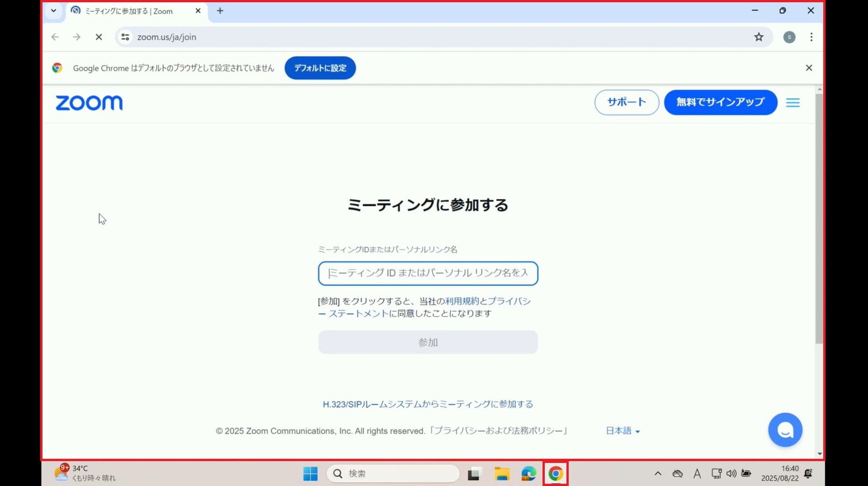Screen dimensions: 868x486
Task: Open the Chrome profile avatar
Action: 789,37
